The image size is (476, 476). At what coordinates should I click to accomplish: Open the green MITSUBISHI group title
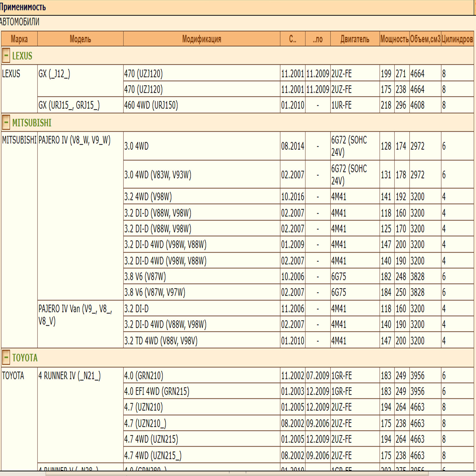[32, 123]
